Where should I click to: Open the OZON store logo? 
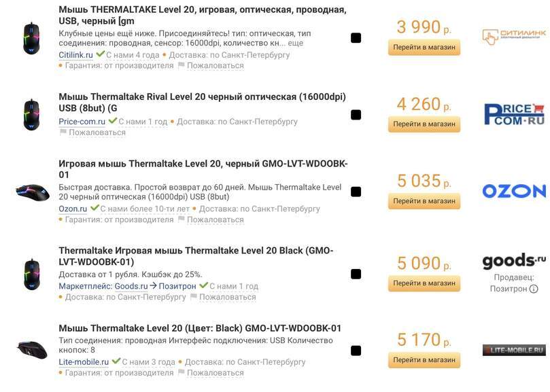click(x=513, y=191)
